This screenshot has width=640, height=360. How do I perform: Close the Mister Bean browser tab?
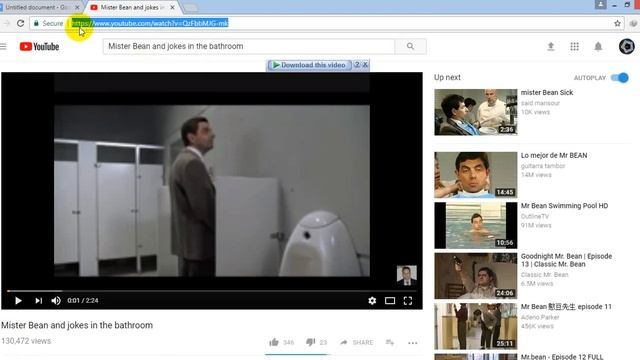172,7
